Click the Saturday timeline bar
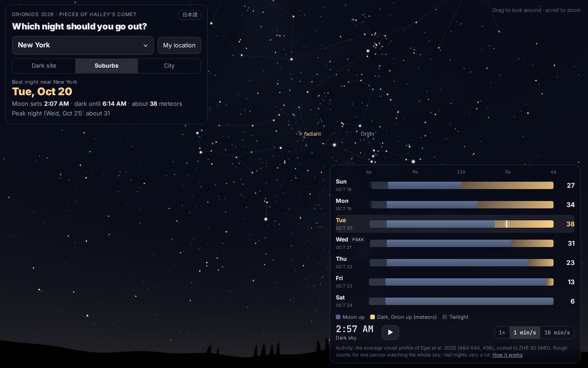 coord(461,301)
